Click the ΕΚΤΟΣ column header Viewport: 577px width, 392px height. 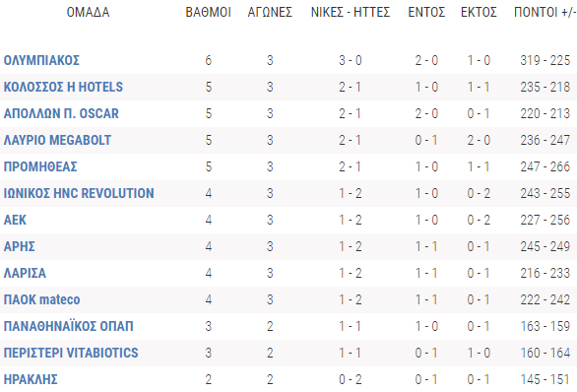[479, 12]
